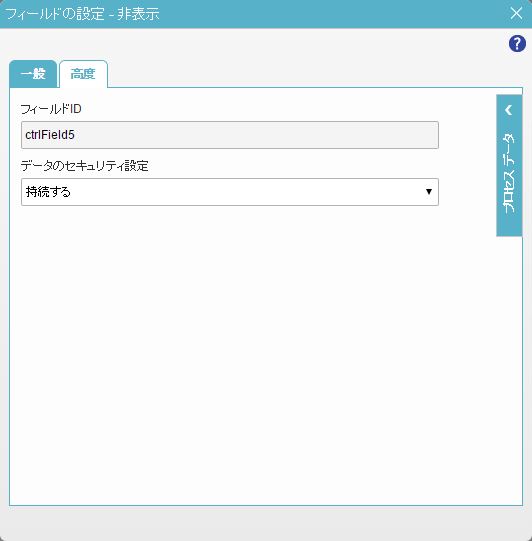The width and height of the screenshot is (532, 541).
Task: Expand the プロセスデータ panel chevron arrow
Action: 509,110
